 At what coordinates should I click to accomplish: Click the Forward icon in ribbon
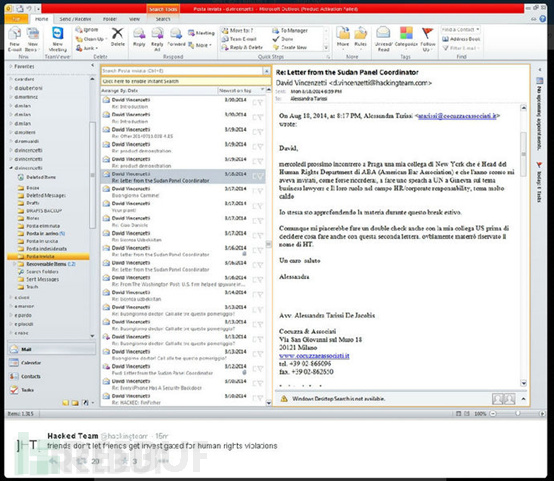click(176, 34)
